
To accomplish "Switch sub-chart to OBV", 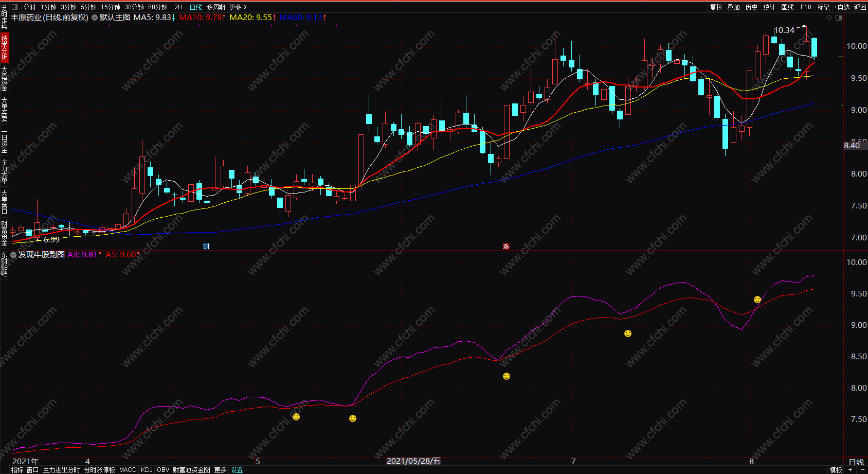I will 163,470.
